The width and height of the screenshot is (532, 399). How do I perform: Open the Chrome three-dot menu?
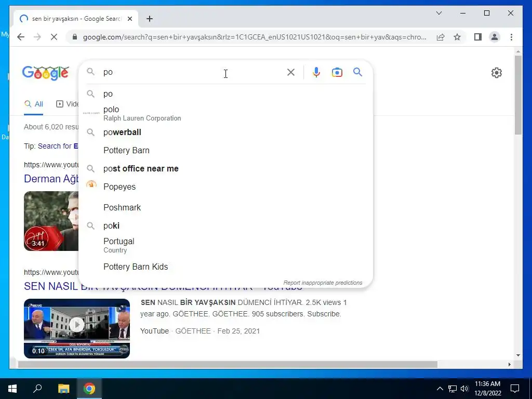pos(511,37)
